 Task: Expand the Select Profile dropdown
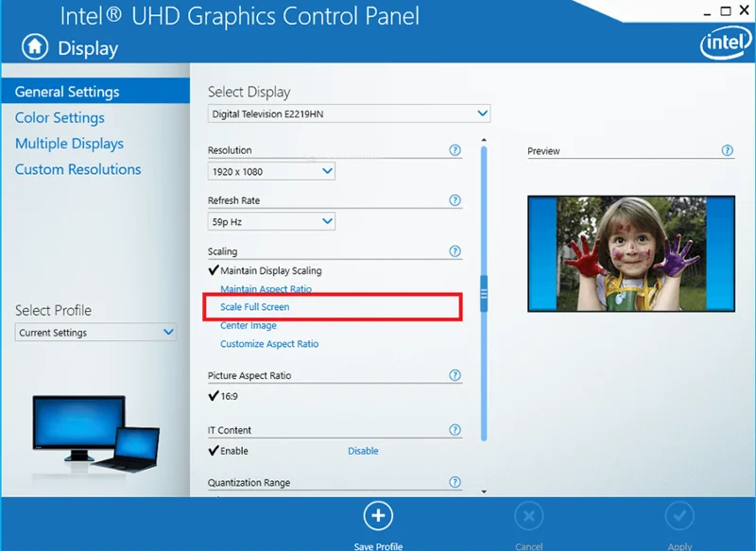pyautogui.click(x=95, y=332)
